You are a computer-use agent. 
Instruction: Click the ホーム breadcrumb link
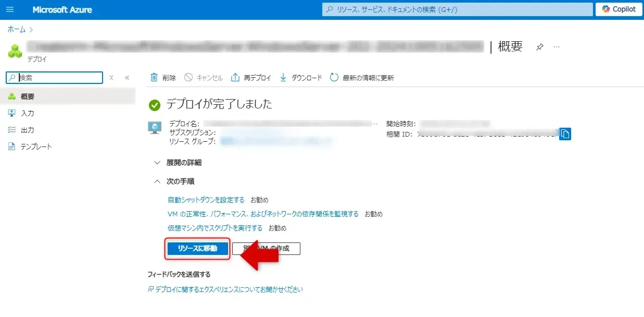tap(16, 29)
